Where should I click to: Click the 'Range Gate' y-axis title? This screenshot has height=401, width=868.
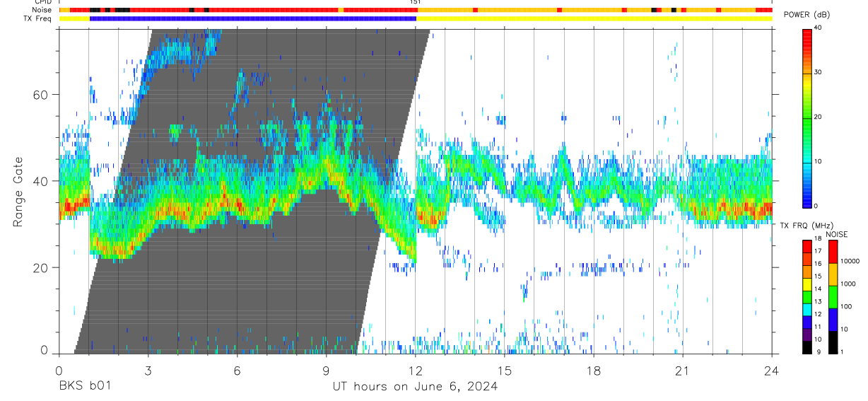tap(19, 191)
